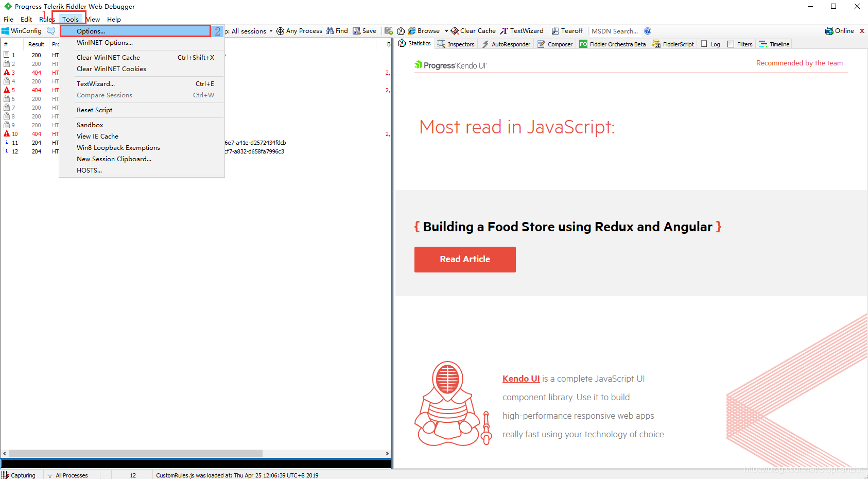The width and height of the screenshot is (868, 479).
Task: Open the Statistics tab
Action: click(x=414, y=44)
